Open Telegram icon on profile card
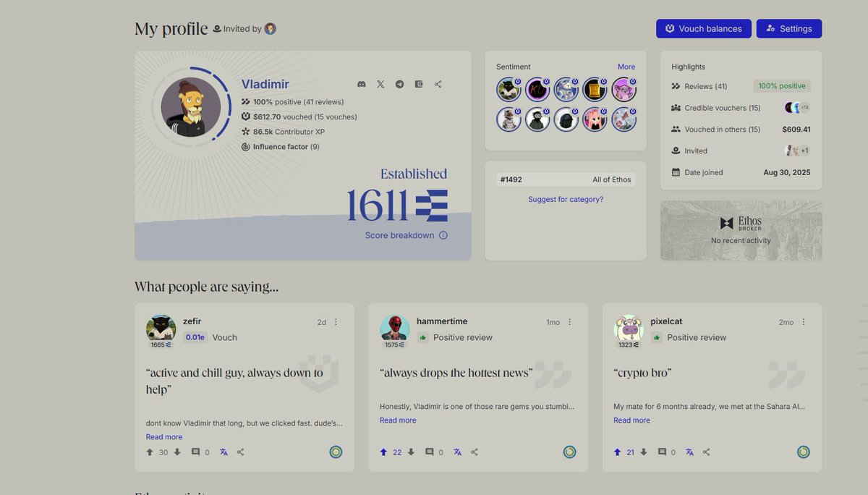868x495 pixels. (x=399, y=84)
